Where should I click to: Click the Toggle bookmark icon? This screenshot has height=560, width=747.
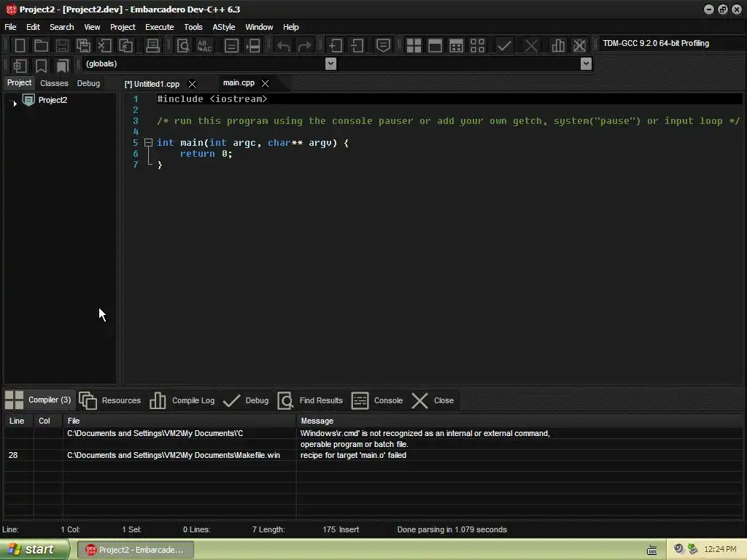41,66
